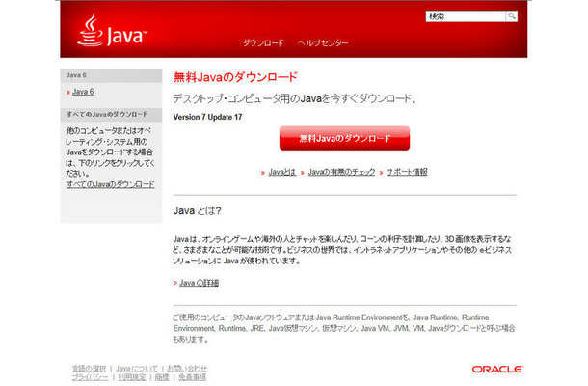The width and height of the screenshot is (588, 386).
Task: Open the 商標 footer link
Action: coord(162,377)
